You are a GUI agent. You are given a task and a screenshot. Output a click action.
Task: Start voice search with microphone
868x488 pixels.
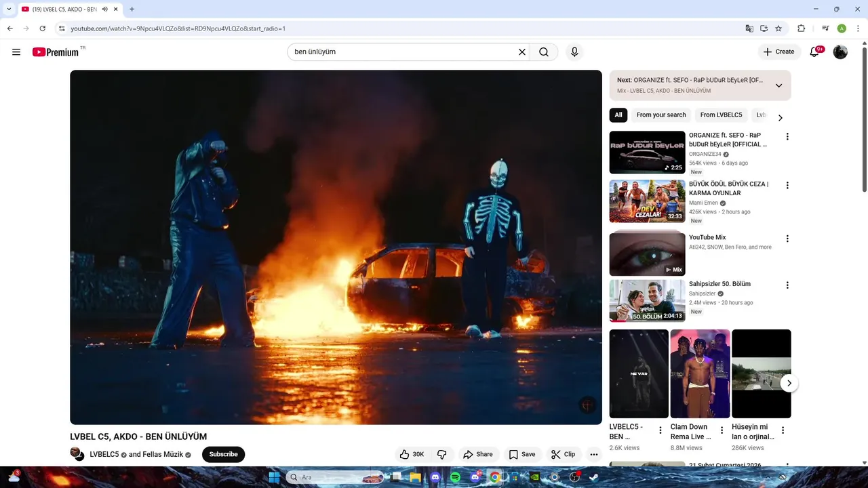(x=574, y=52)
